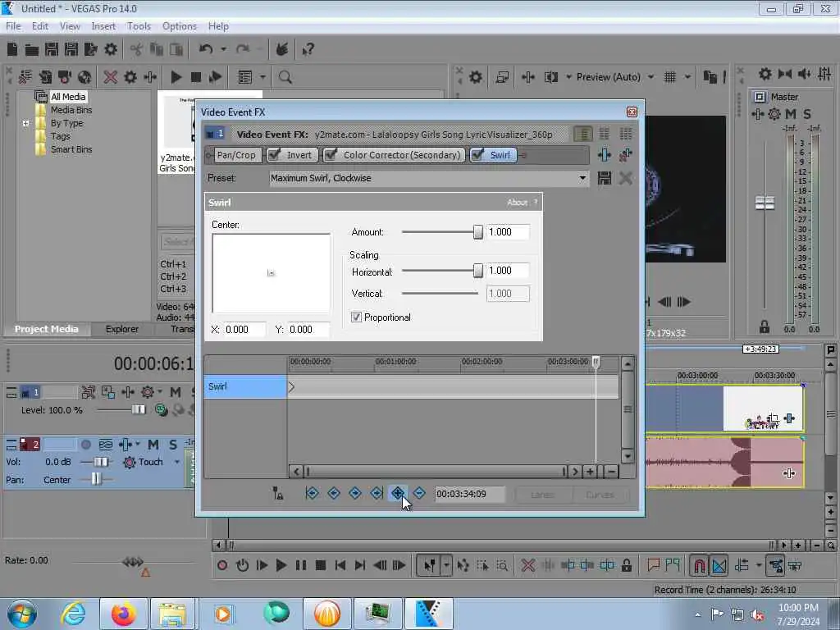The height and width of the screenshot is (630, 840).
Task: Click Record button in transport bar
Action: tap(222, 565)
